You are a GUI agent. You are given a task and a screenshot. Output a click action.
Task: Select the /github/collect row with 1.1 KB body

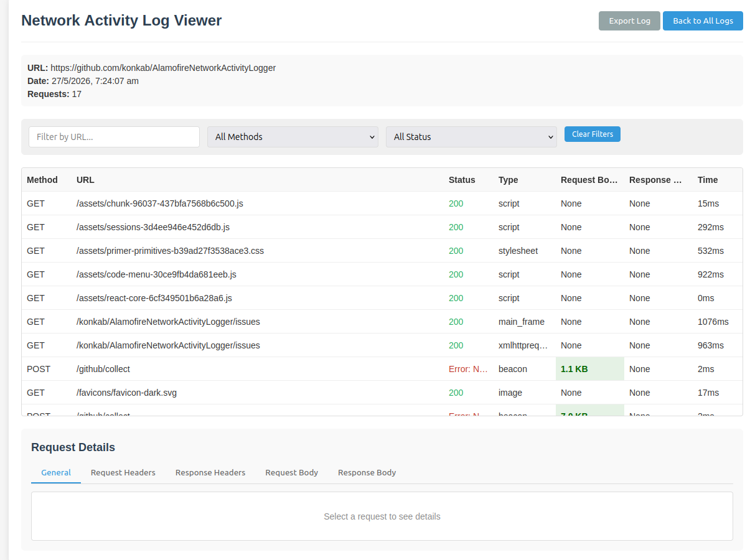382,369
